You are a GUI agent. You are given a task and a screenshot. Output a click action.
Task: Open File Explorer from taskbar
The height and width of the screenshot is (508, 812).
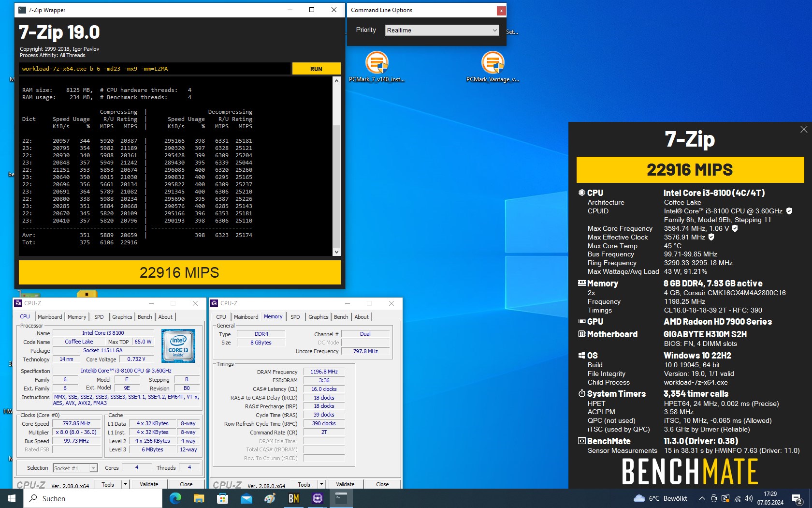[199, 498]
